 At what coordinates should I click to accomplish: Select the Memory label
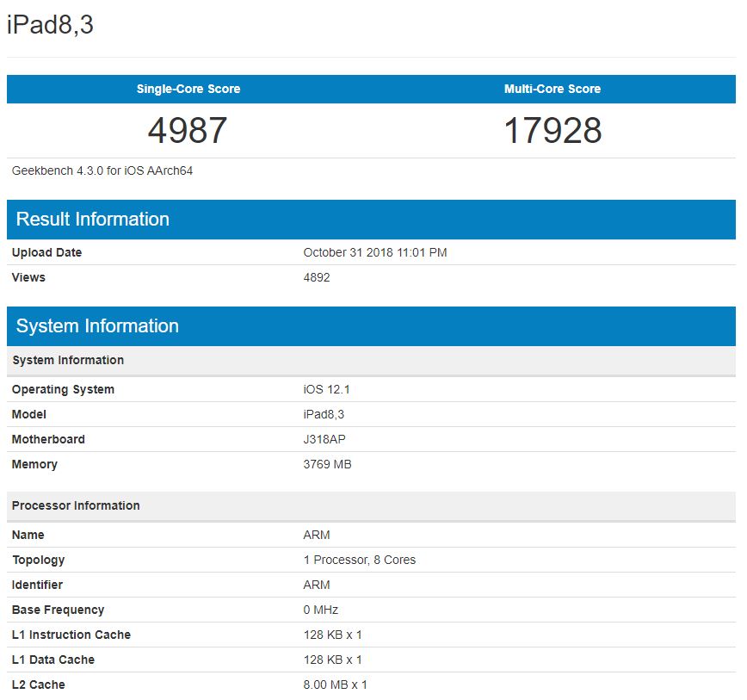(x=34, y=464)
